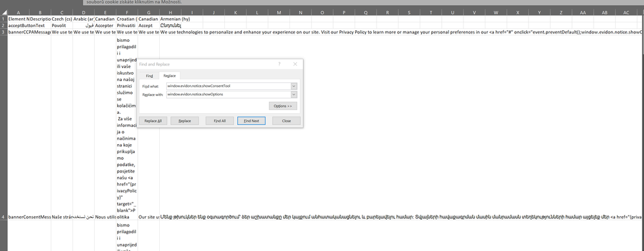Select the whole sheet via corner button
Image resolution: width=644 pixels, height=251 pixels.
click(4, 13)
